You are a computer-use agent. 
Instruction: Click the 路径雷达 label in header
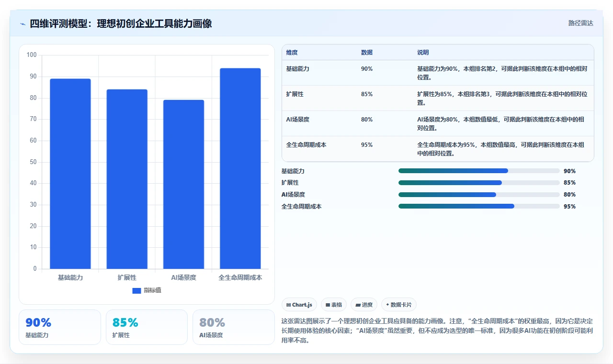[x=580, y=23]
